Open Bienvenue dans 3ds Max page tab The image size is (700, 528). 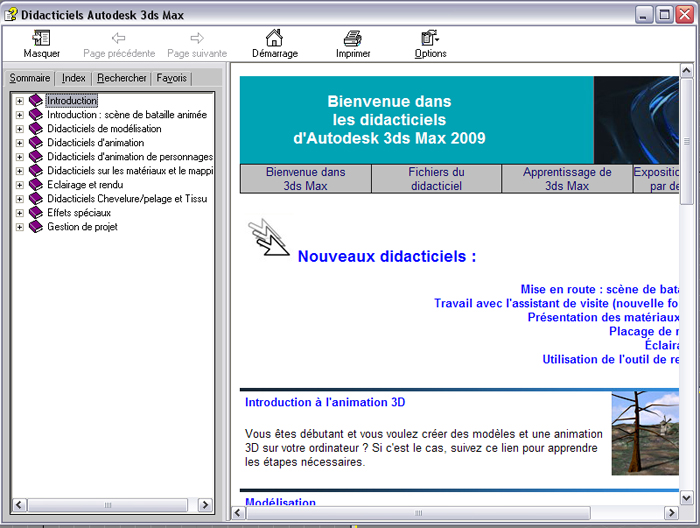pyautogui.click(x=305, y=179)
